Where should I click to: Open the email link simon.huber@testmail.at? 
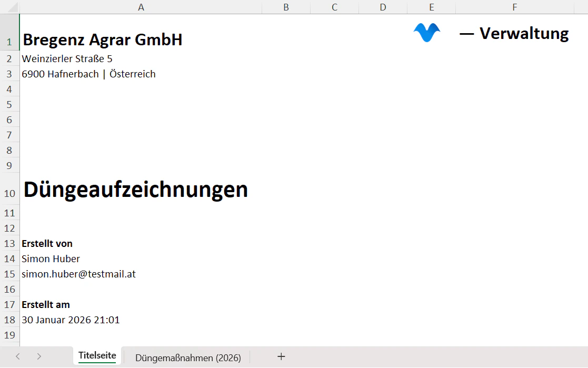pos(78,274)
